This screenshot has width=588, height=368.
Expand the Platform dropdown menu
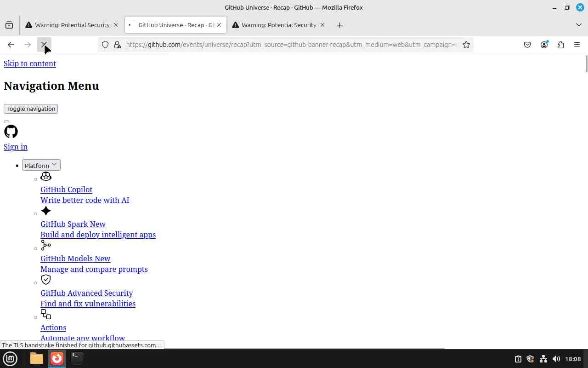pyautogui.click(x=41, y=165)
